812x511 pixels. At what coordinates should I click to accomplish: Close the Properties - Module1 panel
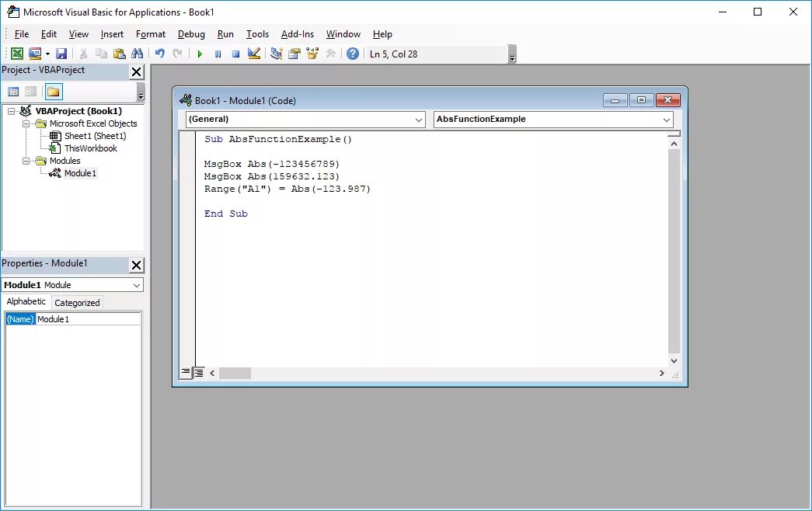click(136, 265)
